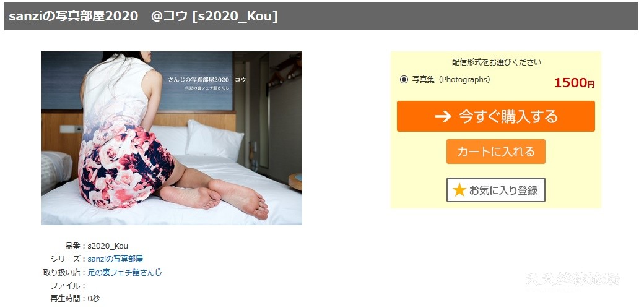This screenshot has width=644, height=308.
Task: Click the 配信形式をお選びください heading
Action: click(497, 62)
